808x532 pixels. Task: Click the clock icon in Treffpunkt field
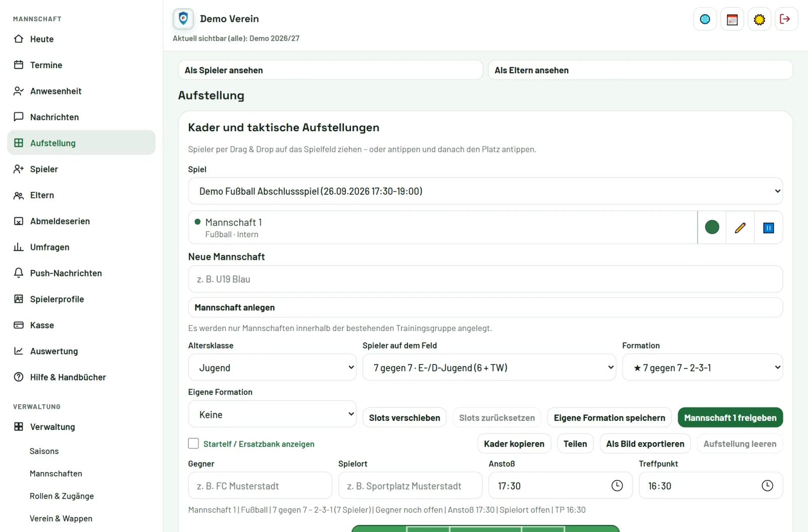pyautogui.click(x=767, y=486)
